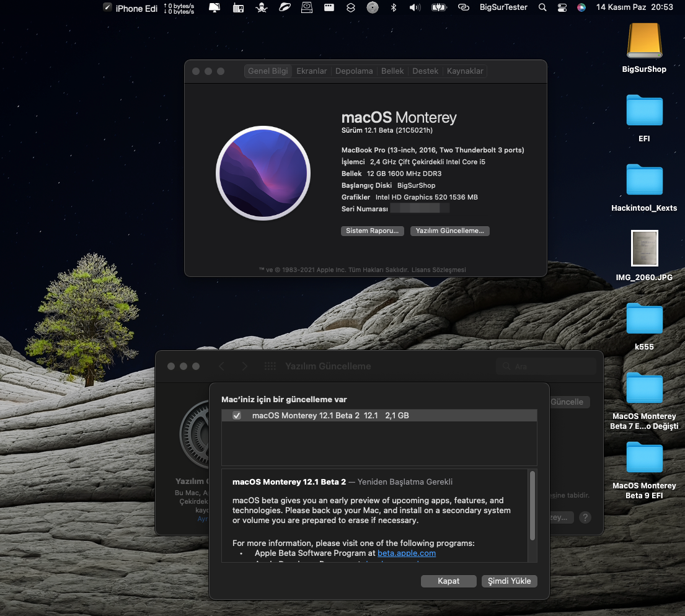Open the volume menu bar icon
The height and width of the screenshot is (616, 685).
pyautogui.click(x=415, y=7)
